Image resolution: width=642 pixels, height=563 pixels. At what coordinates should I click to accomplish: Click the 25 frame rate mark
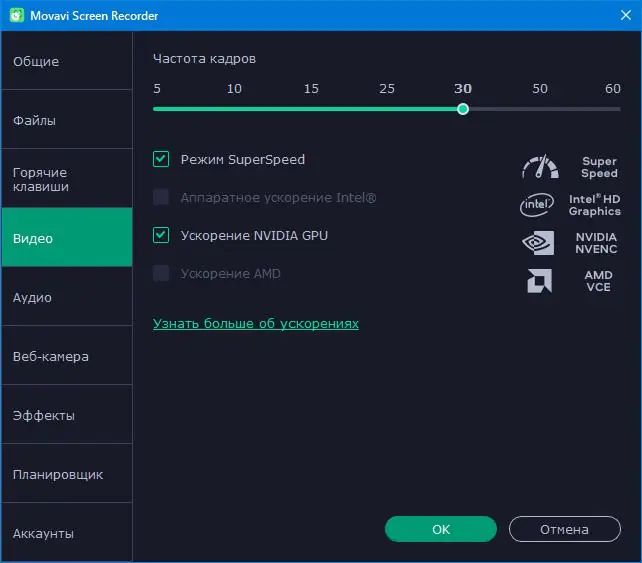(387, 88)
